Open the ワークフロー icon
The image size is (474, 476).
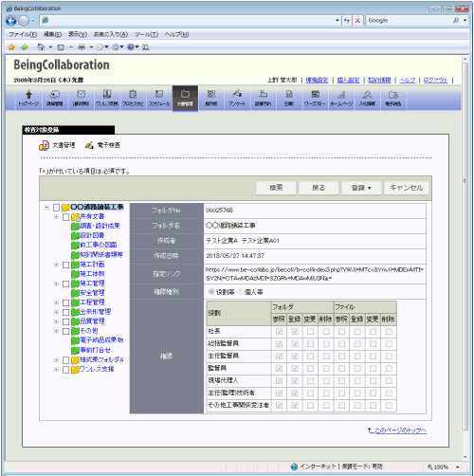click(315, 94)
